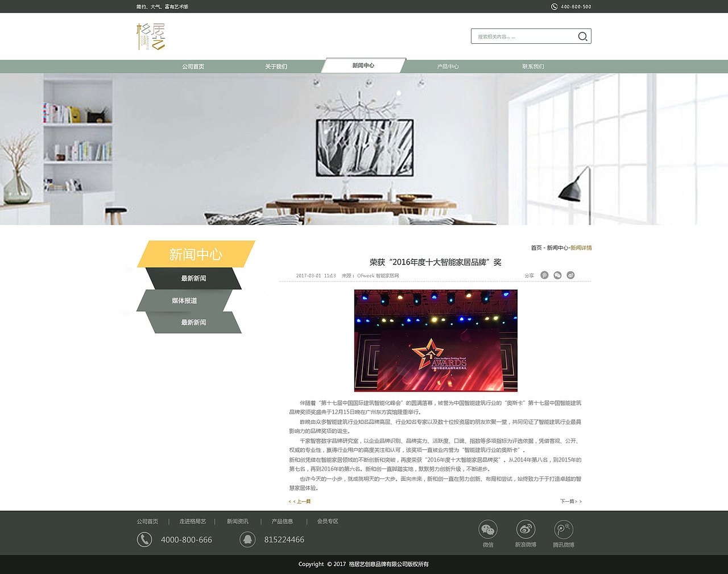Image resolution: width=728 pixels, height=574 pixels.
Task: Open the 微信 WeChat icon in footer
Action: click(488, 529)
